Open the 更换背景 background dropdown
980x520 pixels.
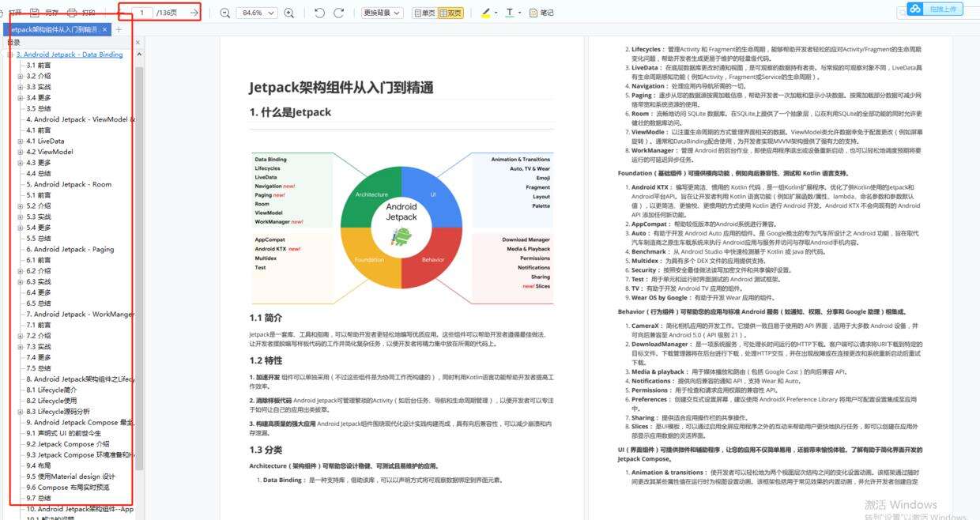pos(381,12)
